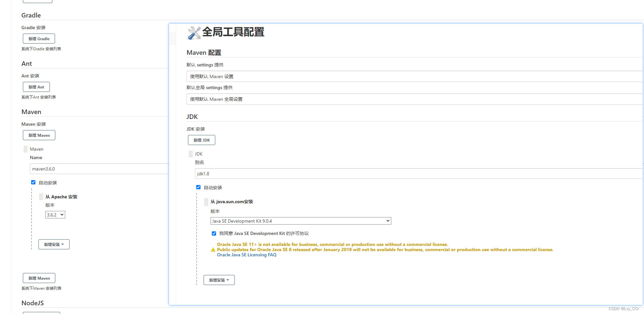
Task: Click the add JDK button
Action: pyautogui.click(x=201, y=140)
